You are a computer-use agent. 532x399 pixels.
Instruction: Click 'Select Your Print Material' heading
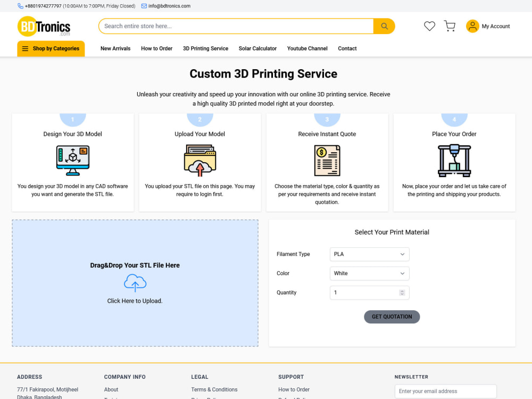[392, 232]
